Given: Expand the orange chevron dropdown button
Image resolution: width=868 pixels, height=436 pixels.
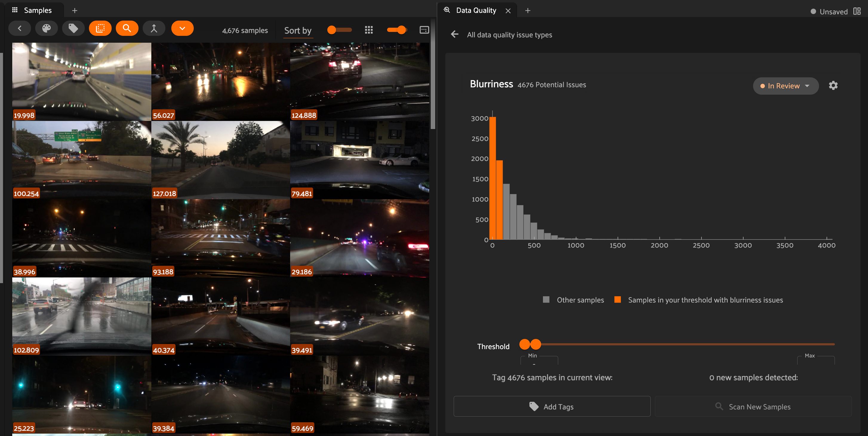Looking at the screenshot, I should coord(182,28).
